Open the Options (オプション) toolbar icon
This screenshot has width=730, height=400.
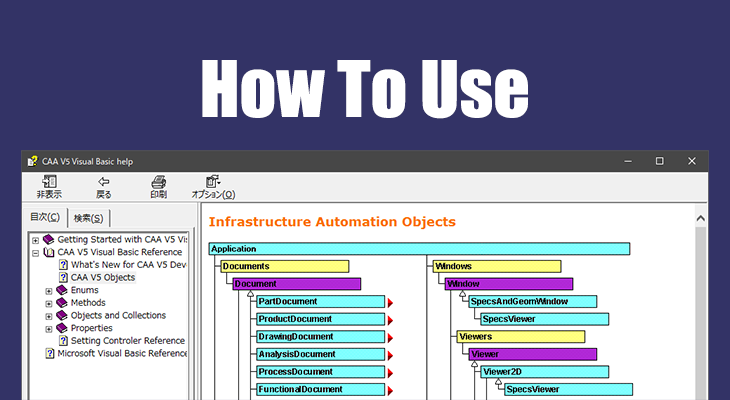click(212, 182)
